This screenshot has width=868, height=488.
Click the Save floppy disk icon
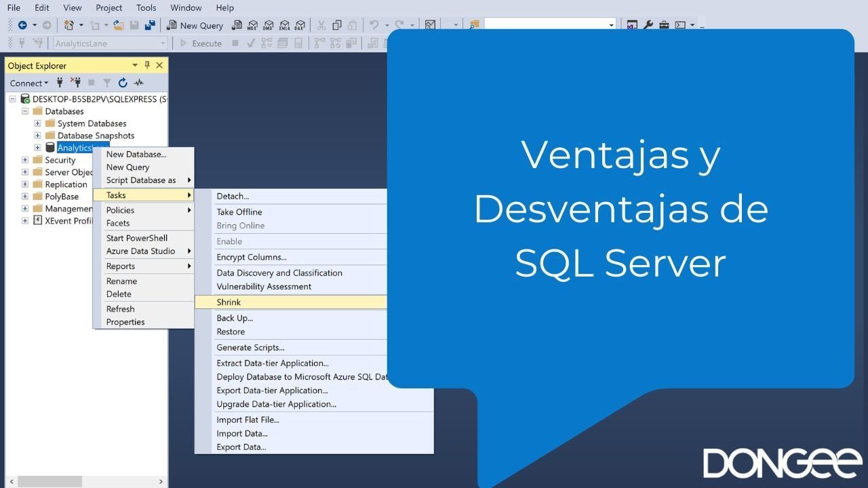[x=134, y=25]
